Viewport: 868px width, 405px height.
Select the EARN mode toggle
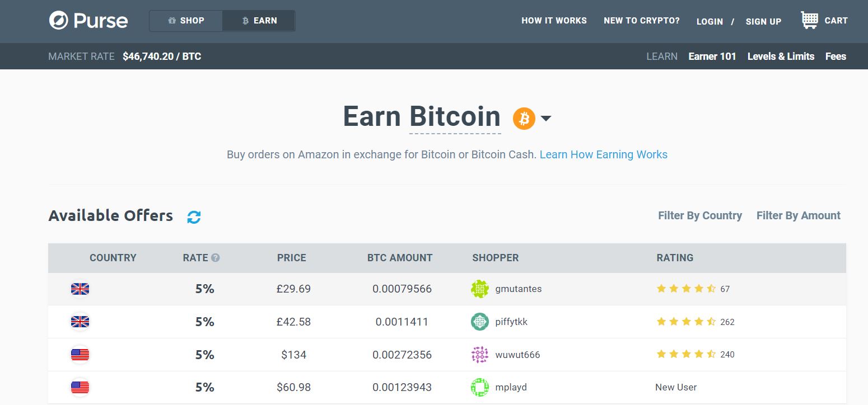(x=259, y=21)
